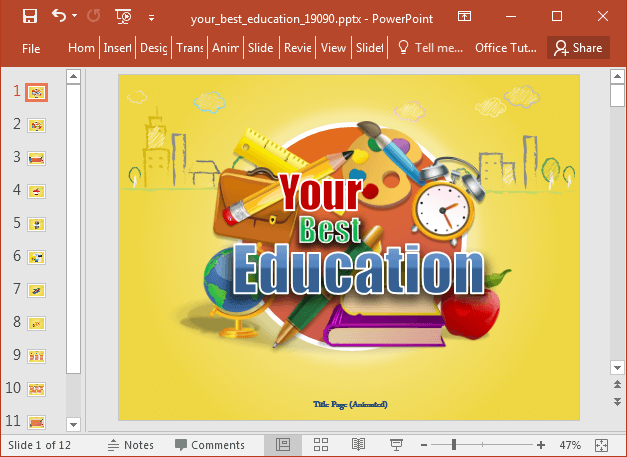Select slide 8 thumbnail
Image resolution: width=627 pixels, height=457 pixels.
point(36,323)
